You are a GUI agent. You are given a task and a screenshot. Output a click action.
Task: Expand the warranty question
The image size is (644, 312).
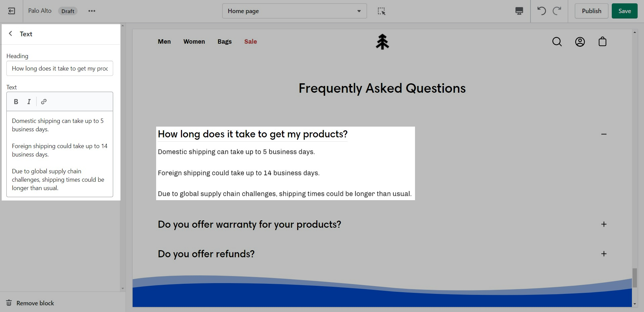coord(604,224)
